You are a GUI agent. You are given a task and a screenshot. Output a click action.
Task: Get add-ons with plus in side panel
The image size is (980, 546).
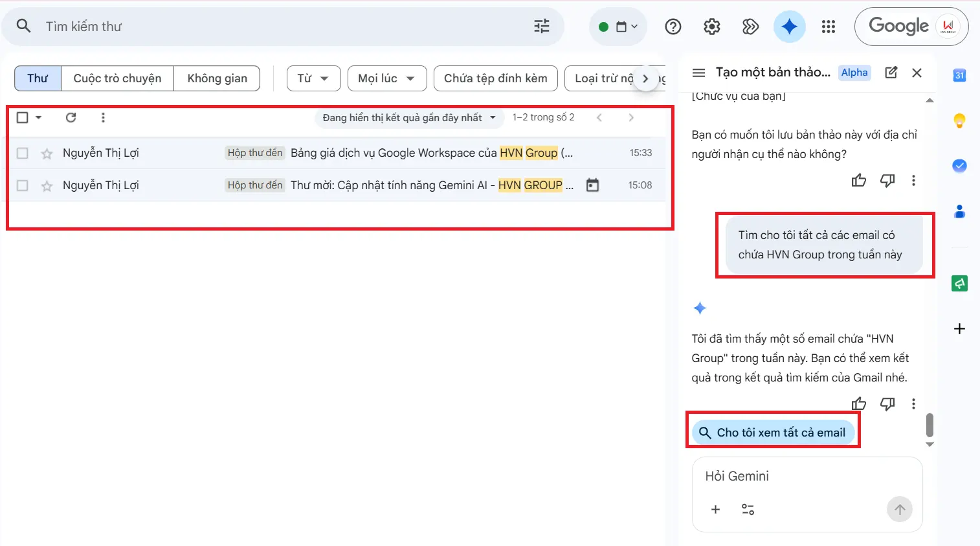959,328
